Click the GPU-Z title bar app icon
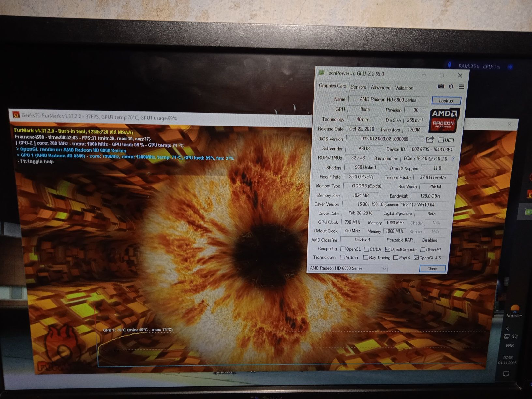Viewport: 532px width, 399px height. 321,73
